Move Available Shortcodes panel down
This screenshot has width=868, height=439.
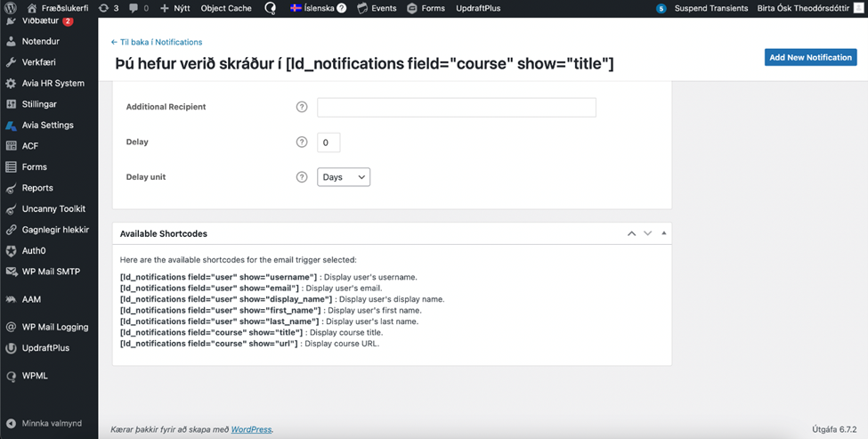(x=648, y=233)
